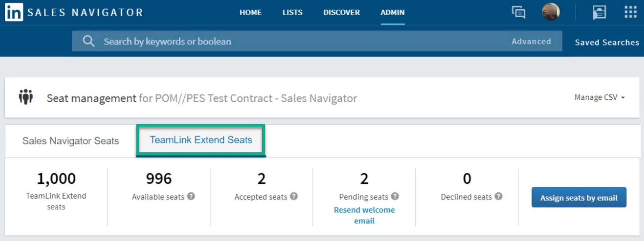Click the seat management people icon

tap(26, 97)
